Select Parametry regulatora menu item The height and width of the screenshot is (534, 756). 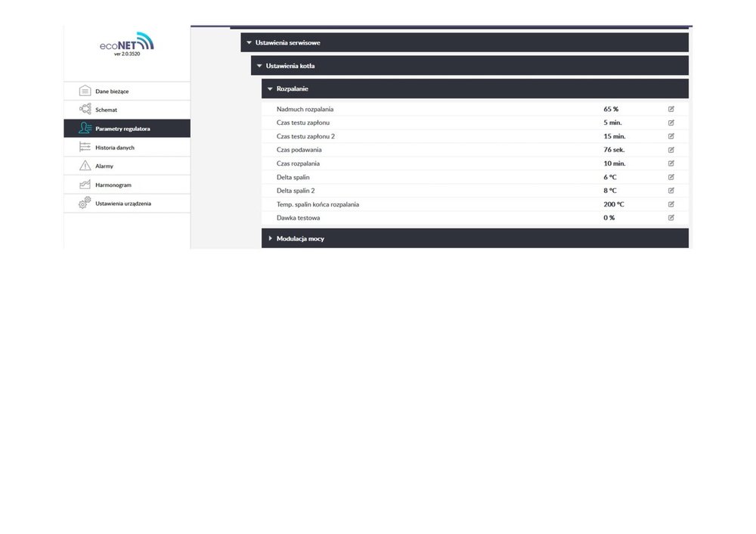coord(122,129)
